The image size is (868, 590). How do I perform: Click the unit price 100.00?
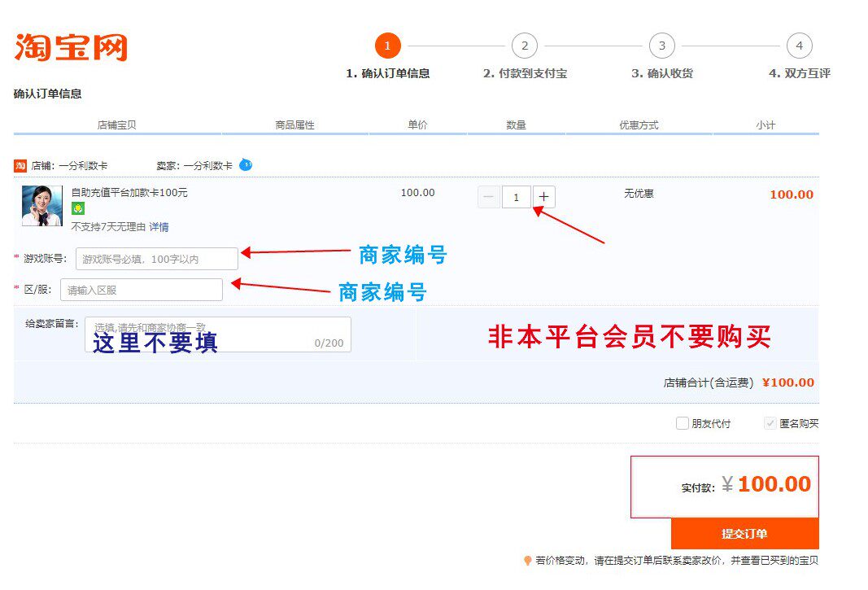point(418,192)
